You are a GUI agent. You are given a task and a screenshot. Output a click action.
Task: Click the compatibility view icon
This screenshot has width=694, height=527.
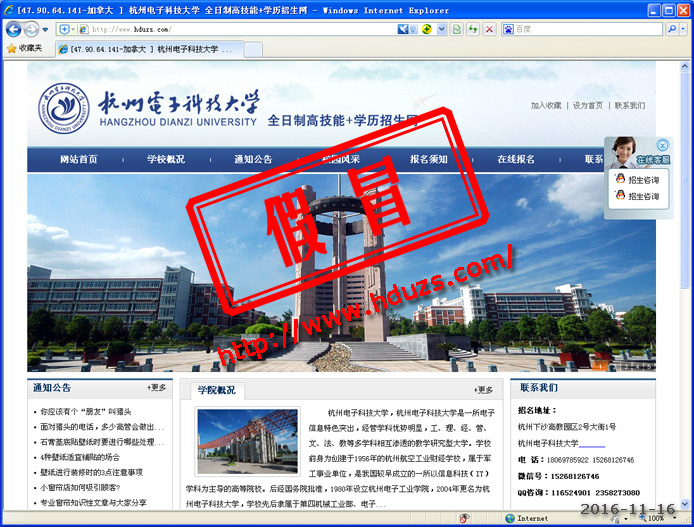pos(456,30)
